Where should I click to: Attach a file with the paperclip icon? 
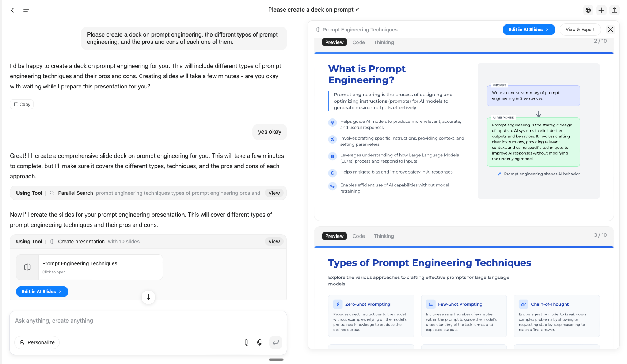tap(246, 342)
